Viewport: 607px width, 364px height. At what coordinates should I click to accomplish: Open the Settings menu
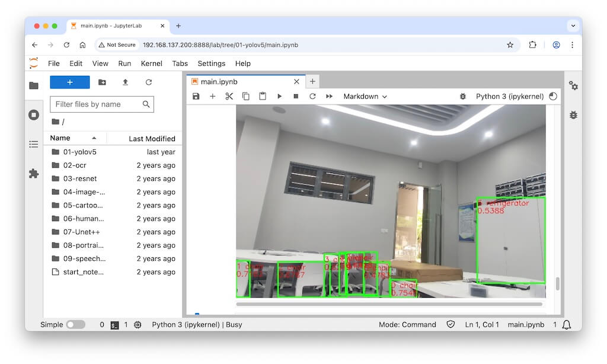click(211, 63)
